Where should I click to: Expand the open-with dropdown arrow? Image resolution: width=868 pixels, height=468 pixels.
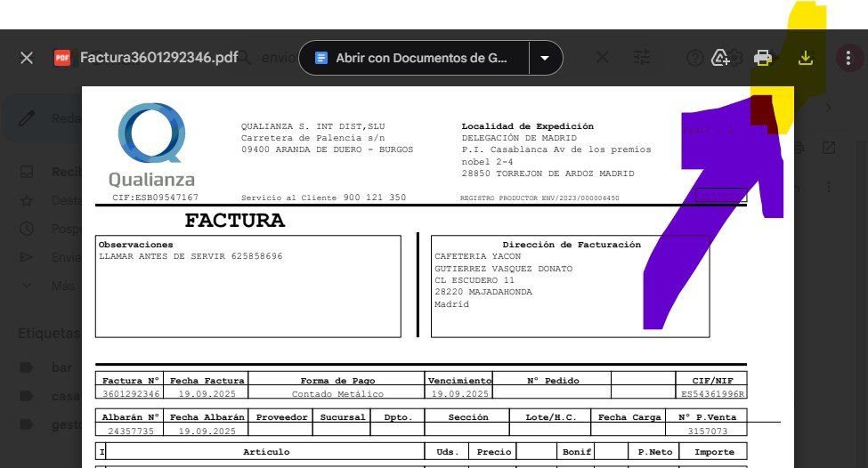pyautogui.click(x=545, y=58)
